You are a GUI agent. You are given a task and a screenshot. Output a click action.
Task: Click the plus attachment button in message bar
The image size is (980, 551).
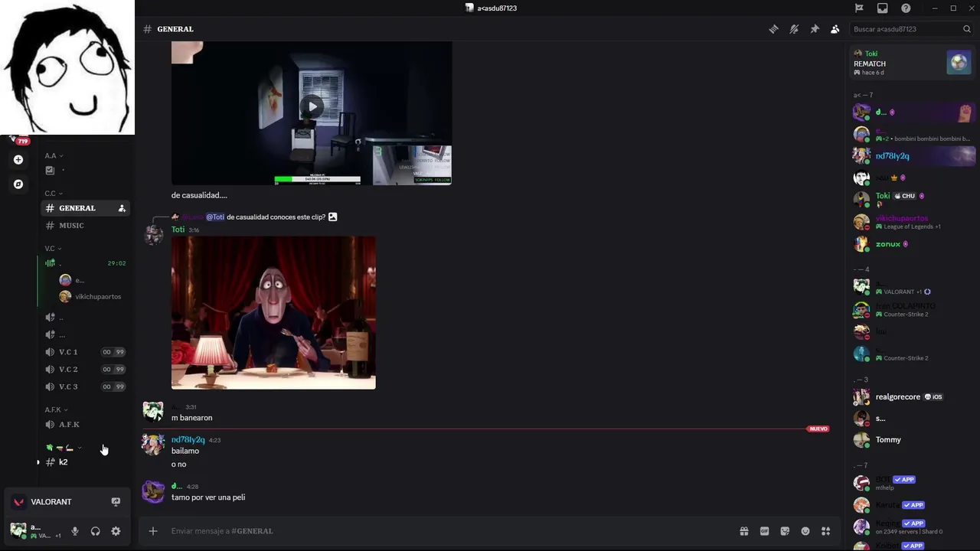pos(153,531)
